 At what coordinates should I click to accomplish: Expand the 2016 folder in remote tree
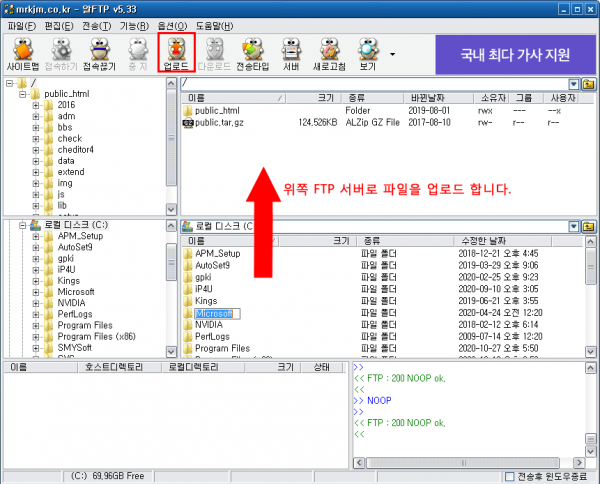(x=36, y=105)
